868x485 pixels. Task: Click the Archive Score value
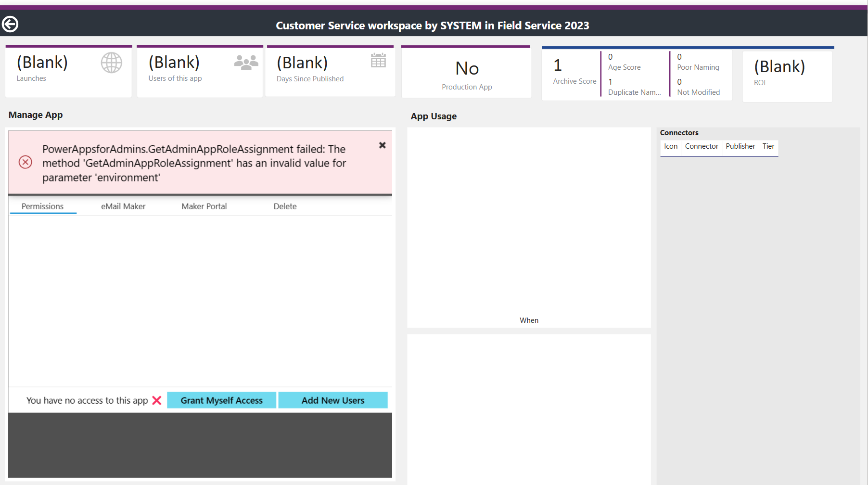click(x=557, y=65)
